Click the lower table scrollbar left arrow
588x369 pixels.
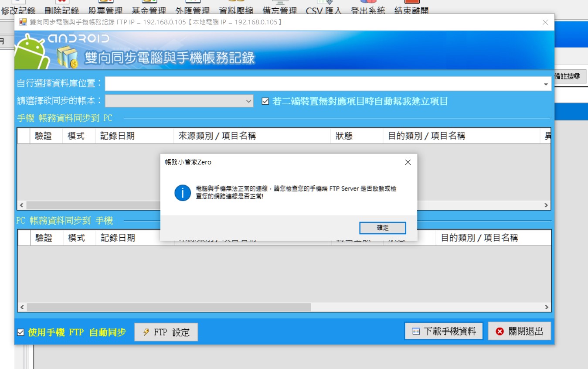tap(21, 307)
